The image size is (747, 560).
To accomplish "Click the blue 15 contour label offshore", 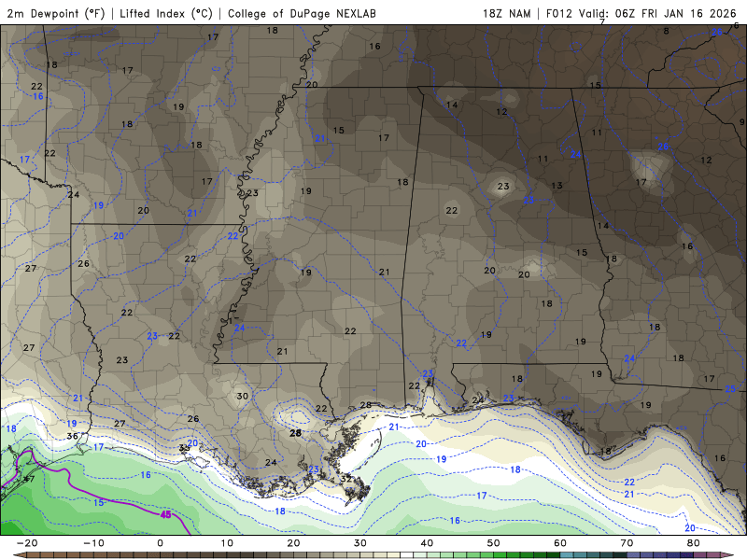I will coord(99,503).
